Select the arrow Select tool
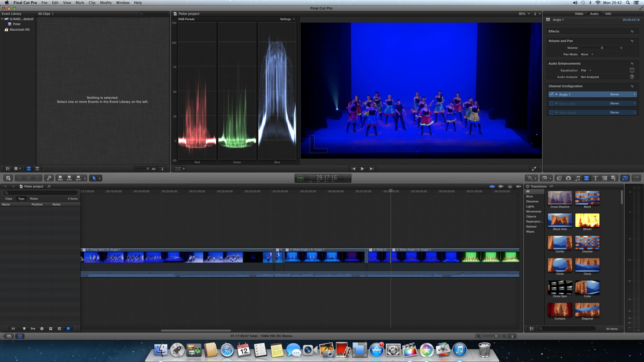 (x=94, y=178)
